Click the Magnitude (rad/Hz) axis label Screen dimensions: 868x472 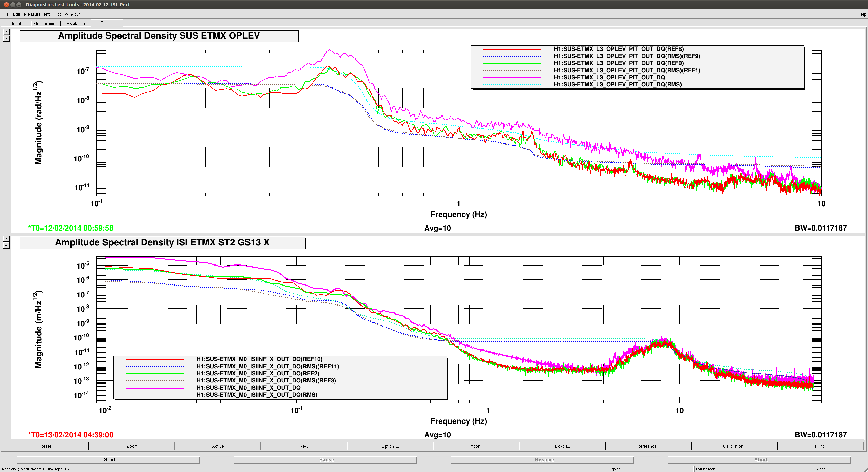38,123
